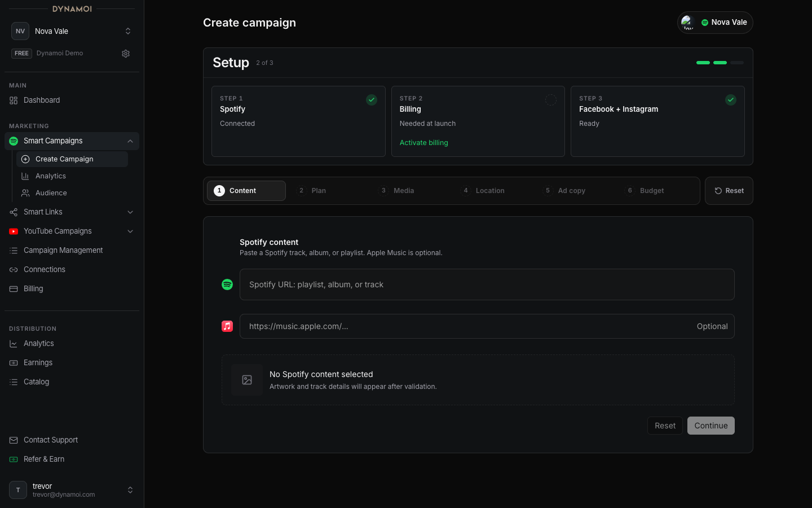Open the Nova Vale workspace switcher
Image resolution: width=812 pixels, height=508 pixels.
click(72, 31)
